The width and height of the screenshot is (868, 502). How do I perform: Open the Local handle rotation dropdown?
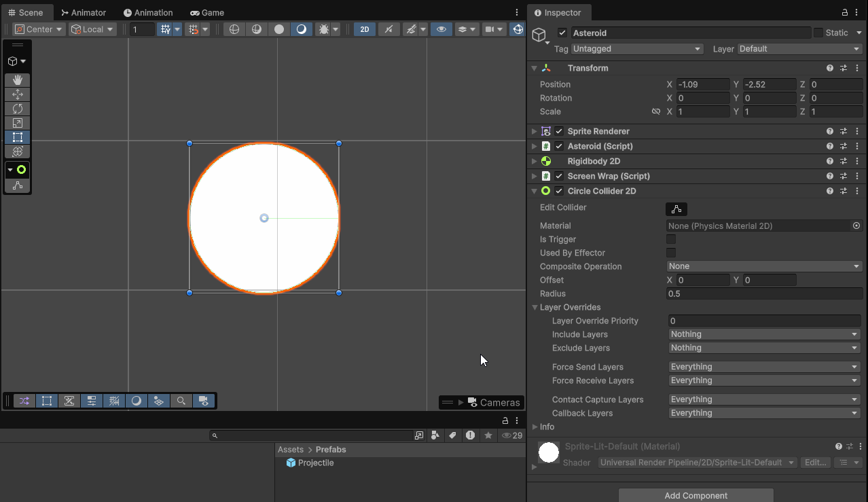click(x=92, y=29)
